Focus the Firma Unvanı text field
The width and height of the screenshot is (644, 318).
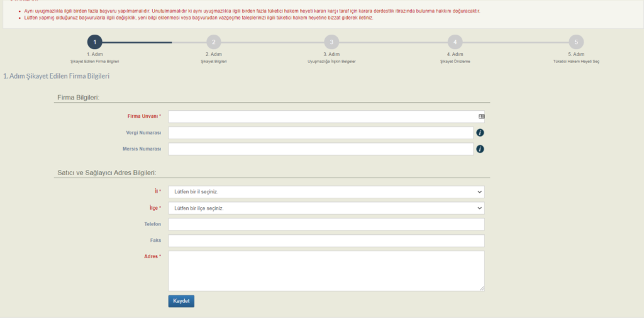321,116
